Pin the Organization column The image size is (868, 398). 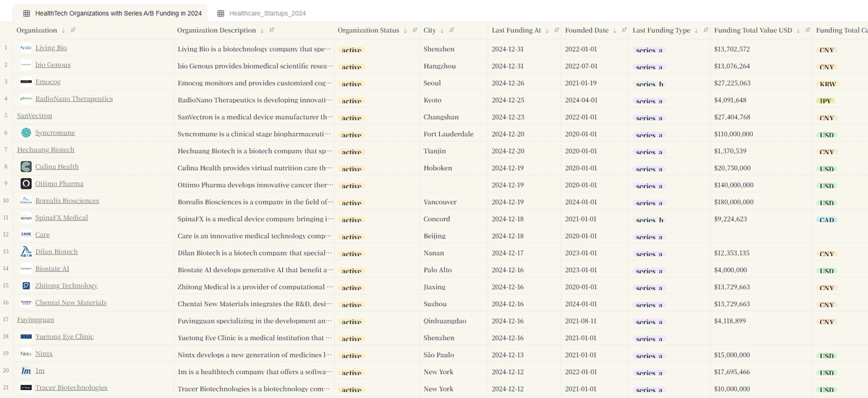[74, 30]
